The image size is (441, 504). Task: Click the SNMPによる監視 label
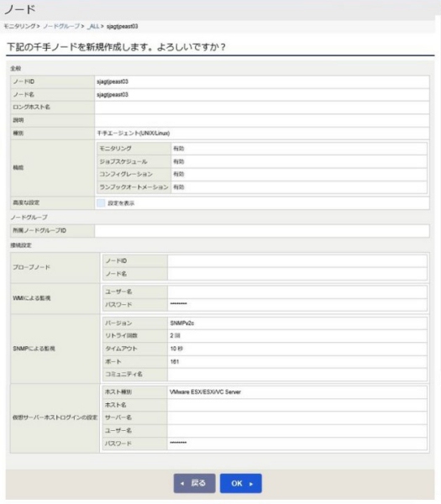(x=34, y=349)
